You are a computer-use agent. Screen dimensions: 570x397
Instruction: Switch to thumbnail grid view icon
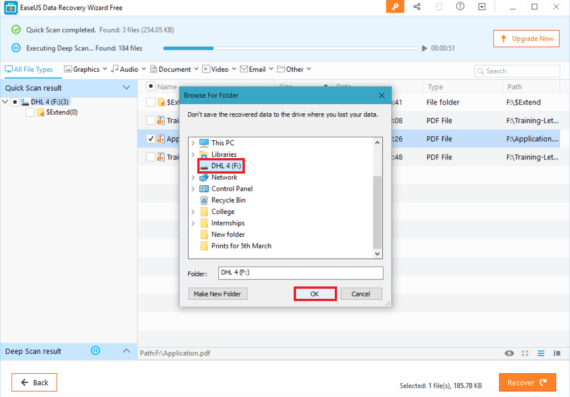click(x=525, y=353)
